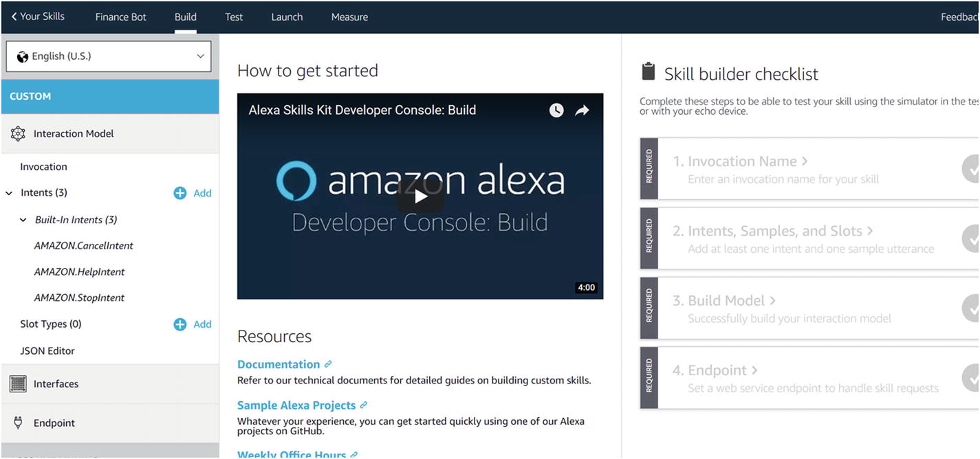The image size is (980, 459).
Task: Select Slot Types (0) in sidebar
Action: pyautogui.click(x=50, y=324)
